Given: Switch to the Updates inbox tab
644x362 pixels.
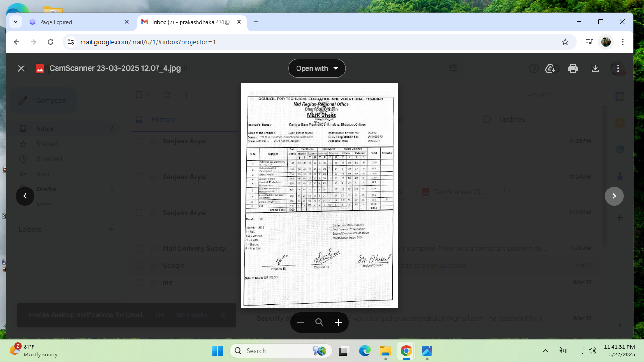Looking at the screenshot, I should [512, 119].
